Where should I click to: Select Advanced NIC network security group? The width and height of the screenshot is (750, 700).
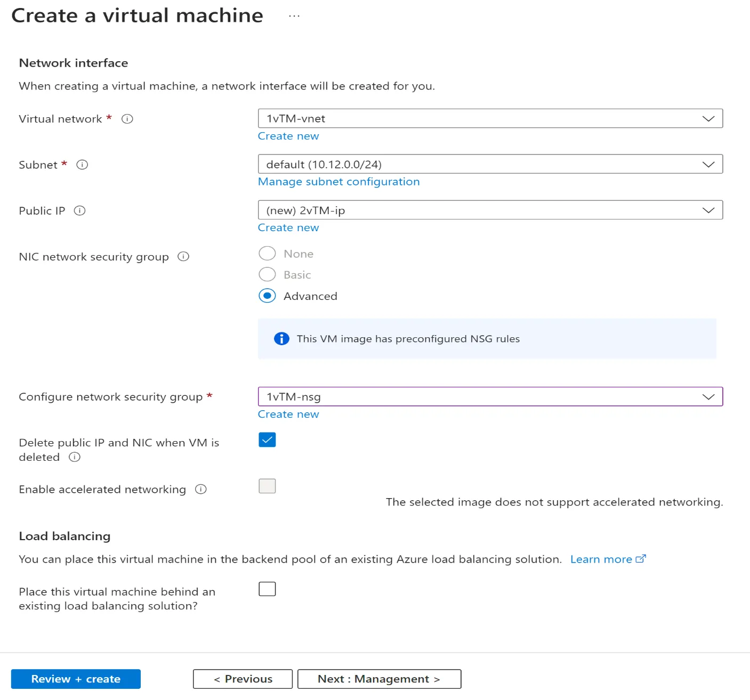coord(267,296)
